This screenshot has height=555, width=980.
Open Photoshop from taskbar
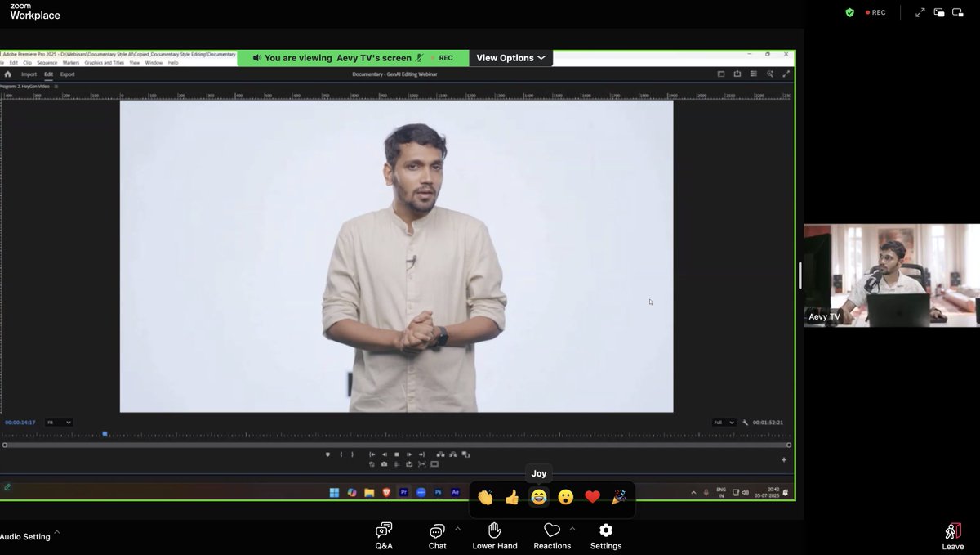tap(439, 492)
